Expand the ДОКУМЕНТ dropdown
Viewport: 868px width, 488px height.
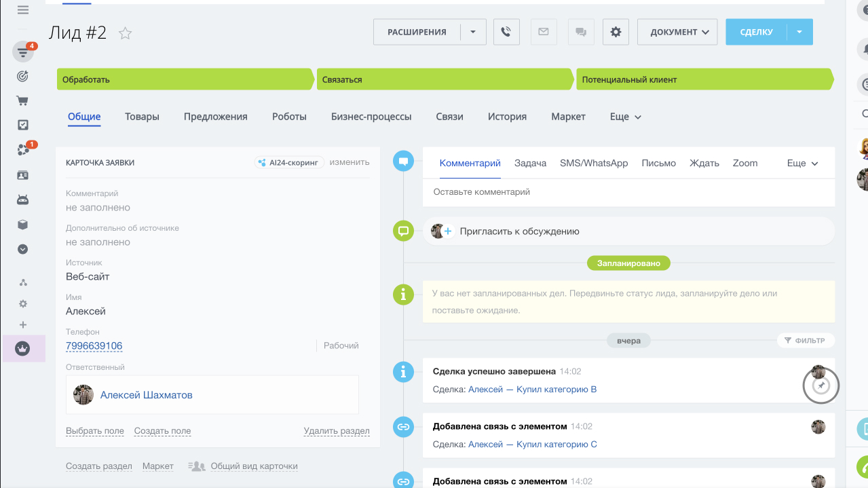click(x=677, y=32)
